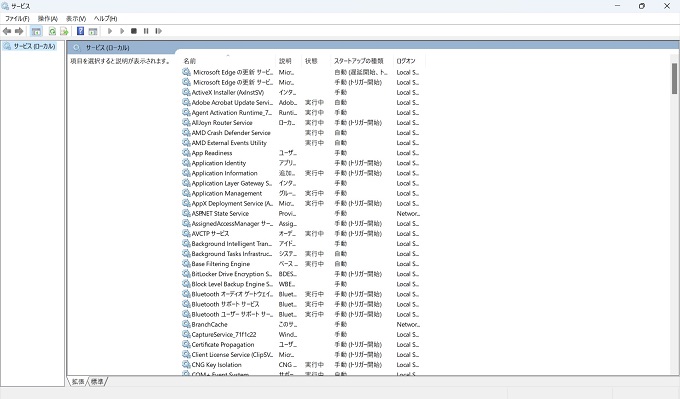Click the gear icon beside CNG Key Isolation
The width and height of the screenshot is (680, 399).
click(x=186, y=365)
